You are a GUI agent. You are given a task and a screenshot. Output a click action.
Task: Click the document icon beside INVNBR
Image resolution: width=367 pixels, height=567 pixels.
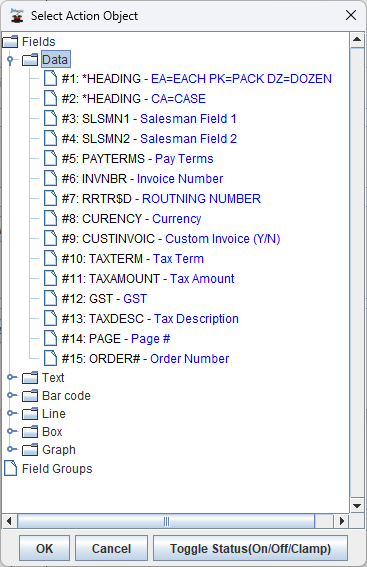[x=50, y=179]
